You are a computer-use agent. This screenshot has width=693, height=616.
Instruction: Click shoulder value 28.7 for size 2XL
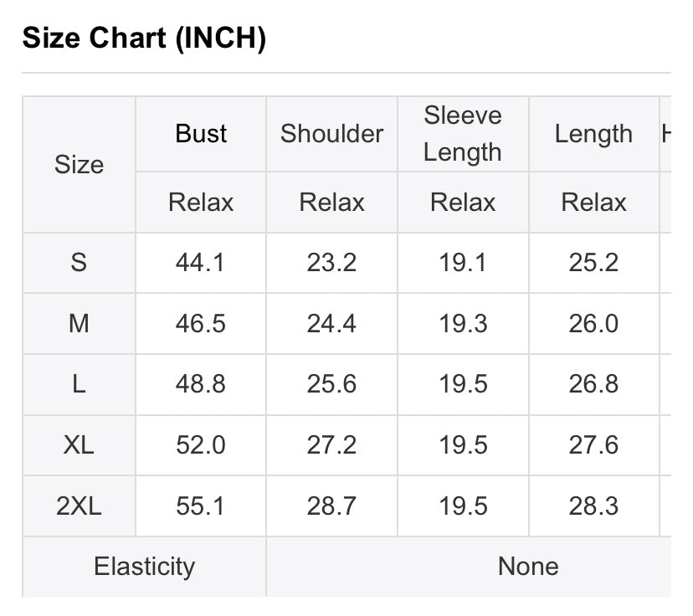(331, 506)
